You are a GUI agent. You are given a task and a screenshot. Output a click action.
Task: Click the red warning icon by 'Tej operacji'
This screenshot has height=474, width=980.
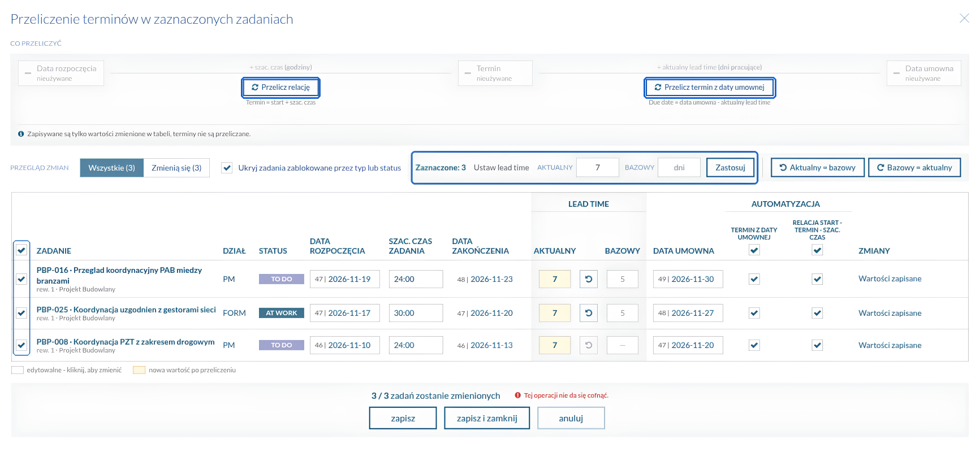tap(517, 395)
